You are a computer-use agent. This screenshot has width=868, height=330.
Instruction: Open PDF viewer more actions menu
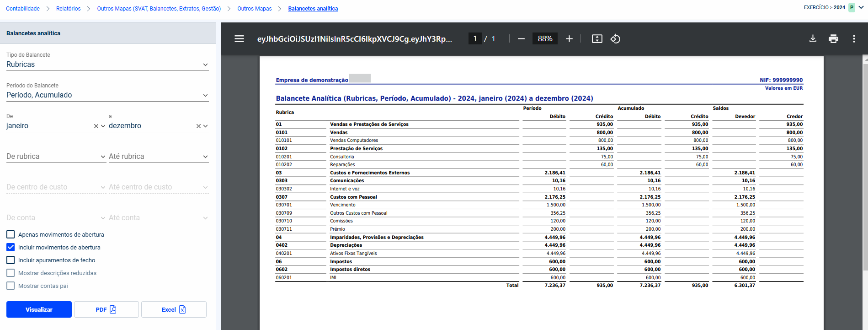coord(854,39)
